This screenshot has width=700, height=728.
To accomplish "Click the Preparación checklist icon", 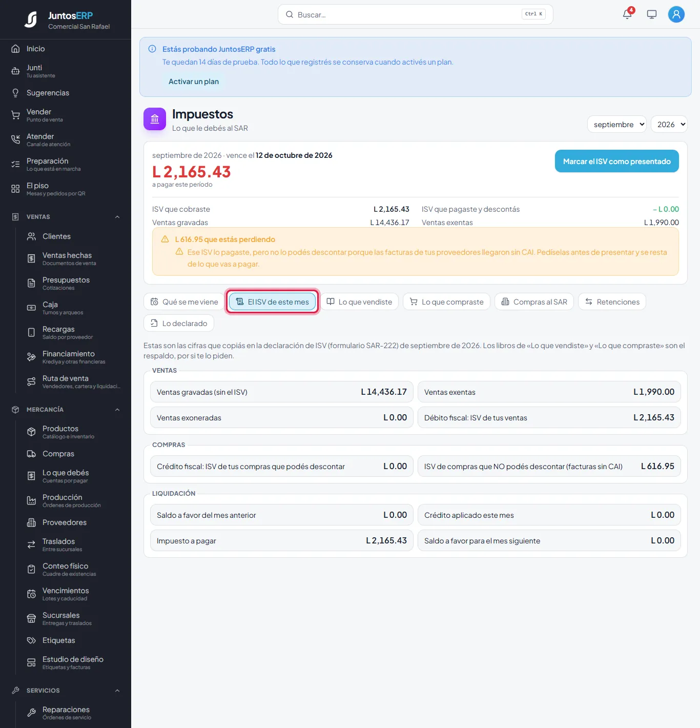I will click(x=15, y=164).
